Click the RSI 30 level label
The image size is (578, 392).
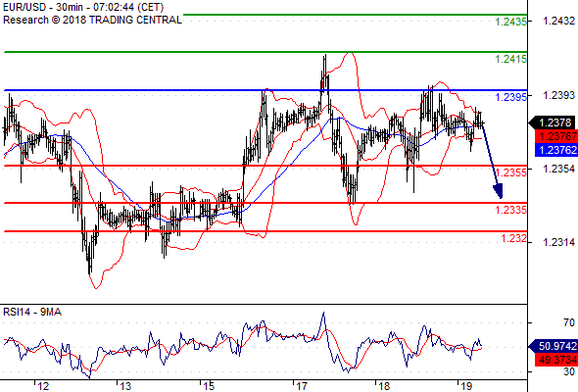(x=569, y=371)
